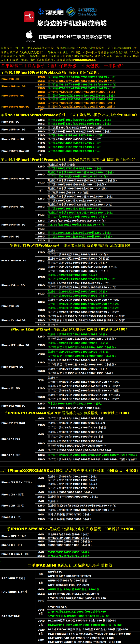Click the red 苹果原装二手良品报价 heading
The height and width of the screenshot is (644, 140).
click(x=62, y=66)
